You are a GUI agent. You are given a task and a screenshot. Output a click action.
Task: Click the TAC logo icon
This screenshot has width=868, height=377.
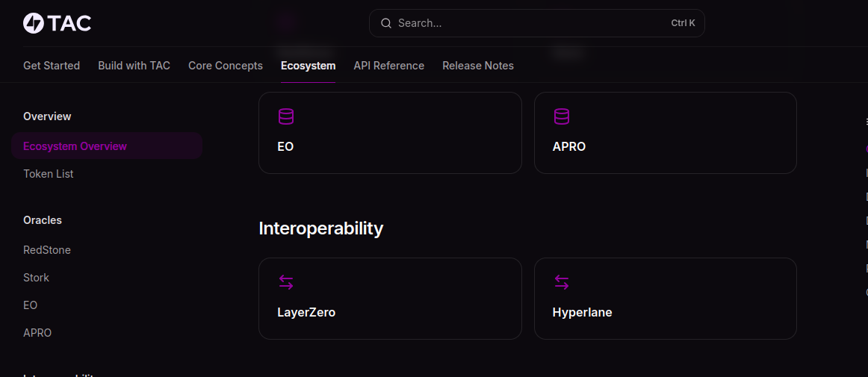34,23
